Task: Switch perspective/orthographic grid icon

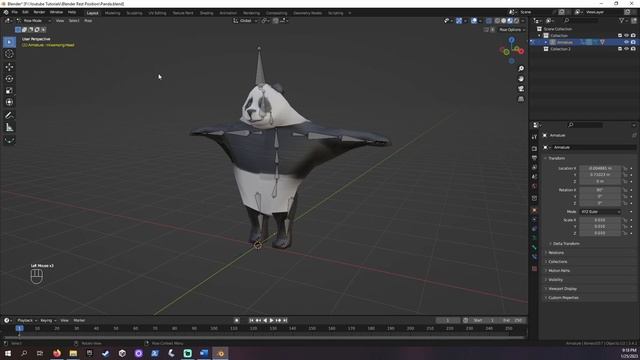Action: coord(521,99)
